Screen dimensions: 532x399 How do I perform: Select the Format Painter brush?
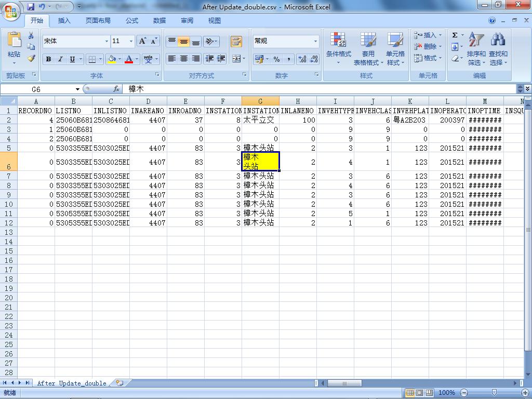click(x=31, y=59)
